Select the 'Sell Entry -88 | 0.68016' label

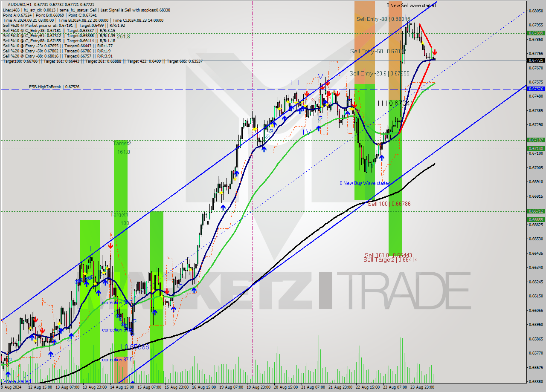pos(383,19)
